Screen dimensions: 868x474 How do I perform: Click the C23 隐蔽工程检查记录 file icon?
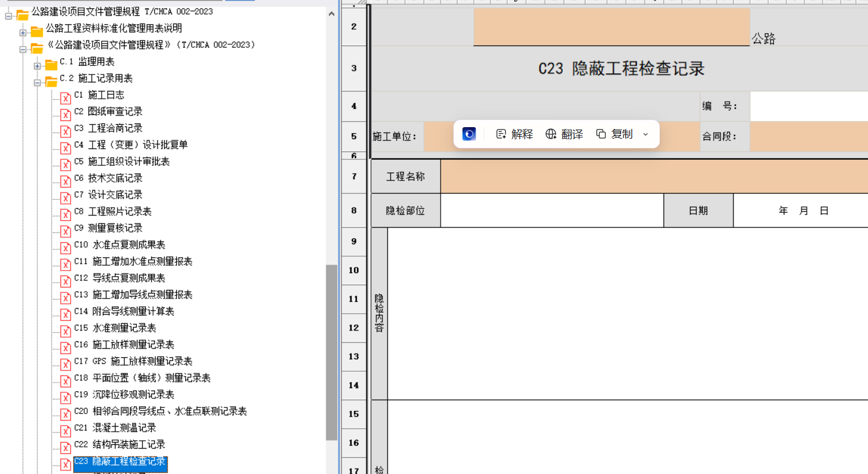click(65, 464)
